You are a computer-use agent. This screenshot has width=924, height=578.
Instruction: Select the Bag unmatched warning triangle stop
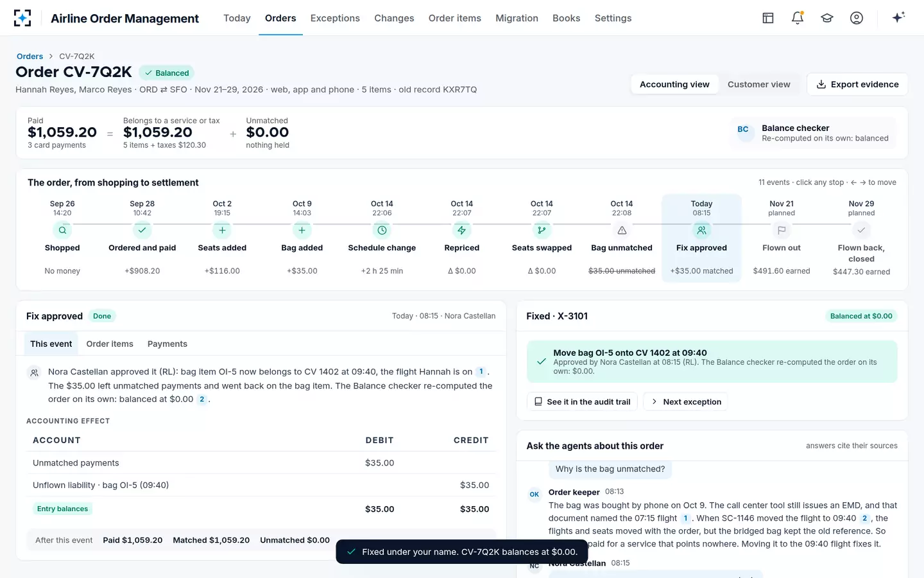point(622,230)
